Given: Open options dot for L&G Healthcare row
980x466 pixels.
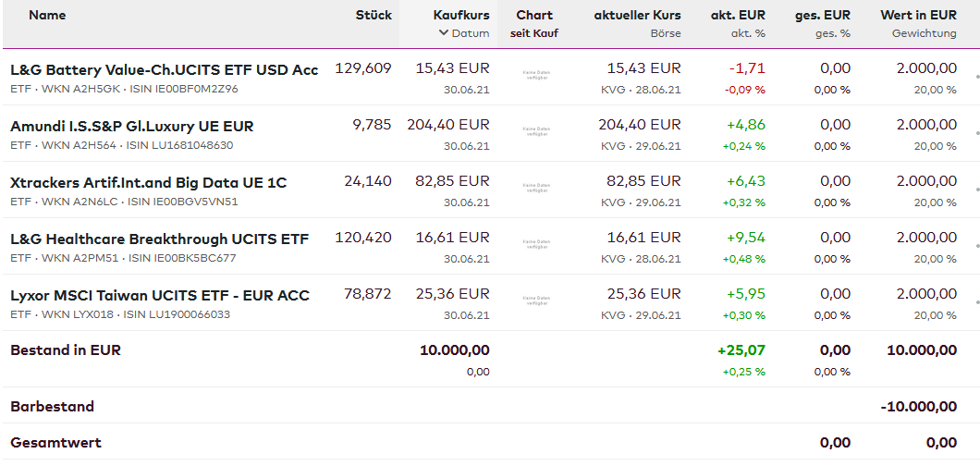Looking at the screenshot, I should point(977,247).
